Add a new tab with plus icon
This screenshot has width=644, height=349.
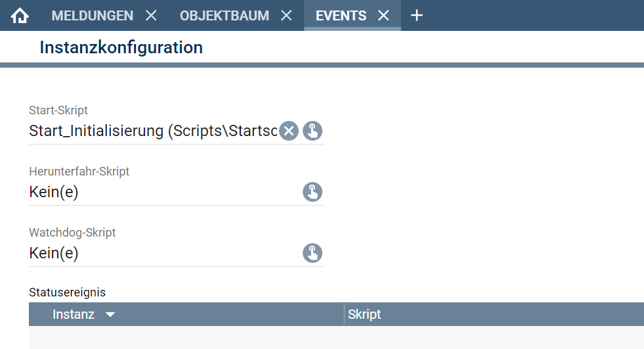416,16
